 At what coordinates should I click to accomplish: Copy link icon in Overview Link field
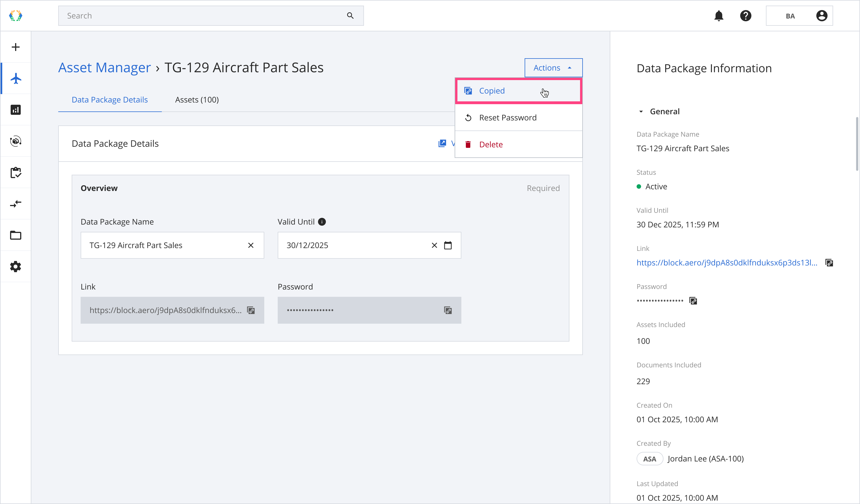251,310
